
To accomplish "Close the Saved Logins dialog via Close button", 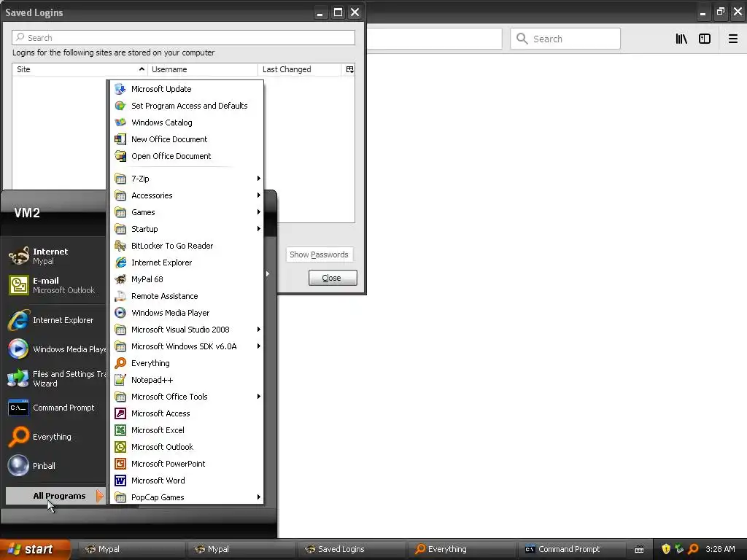I will [333, 278].
